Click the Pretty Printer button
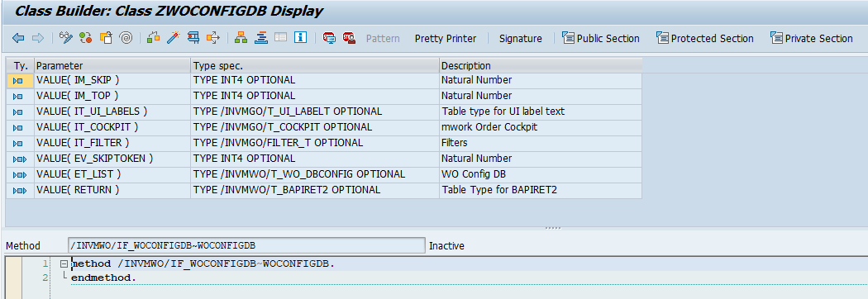 pos(446,39)
